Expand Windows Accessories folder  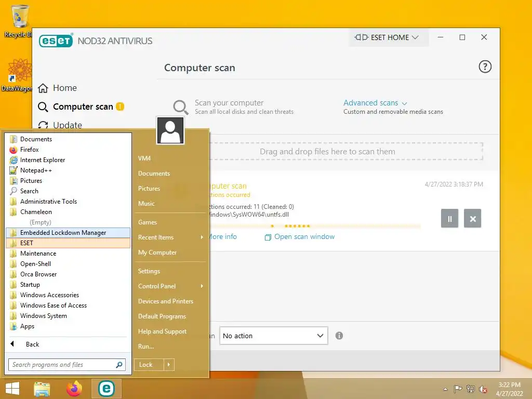pyautogui.click(x=68, y=295)
